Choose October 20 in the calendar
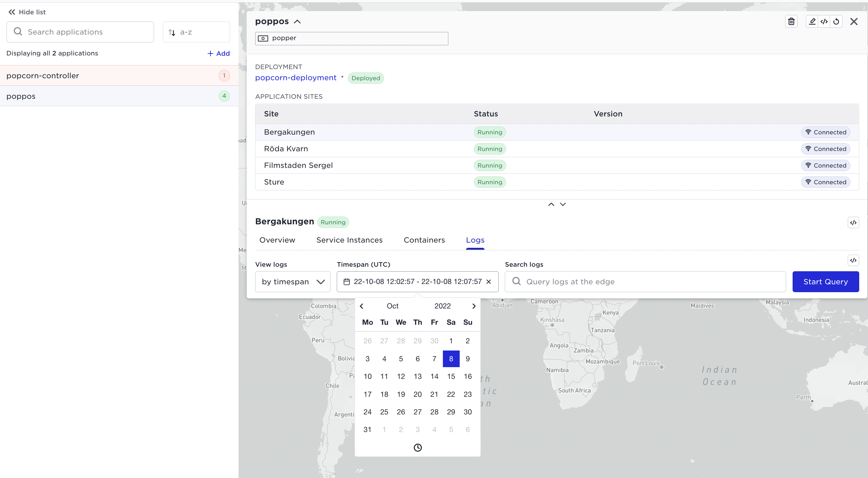The height and width of the screenshot is (478, 868). 417,394
